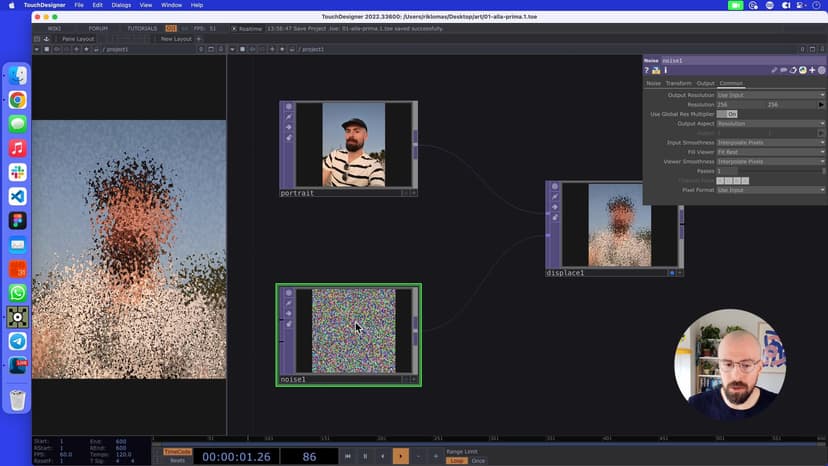The width and height of the screenshot is (828, 466).
Task: Open the Python help icon in parameters
Action: [656, 71]
